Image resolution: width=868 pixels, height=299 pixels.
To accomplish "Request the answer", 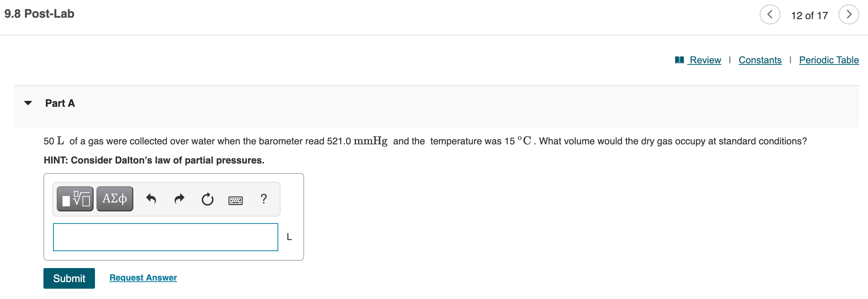I will (x=143, y=278).
